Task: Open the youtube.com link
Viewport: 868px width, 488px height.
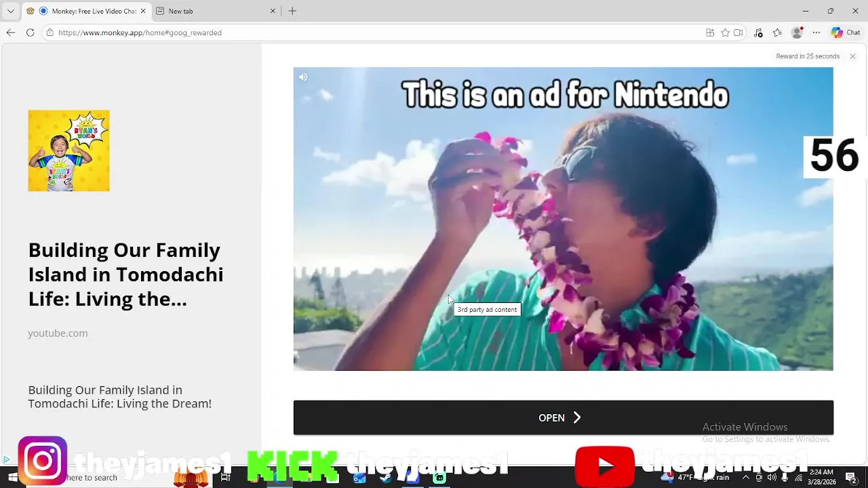Action: [x=58, y=333]
